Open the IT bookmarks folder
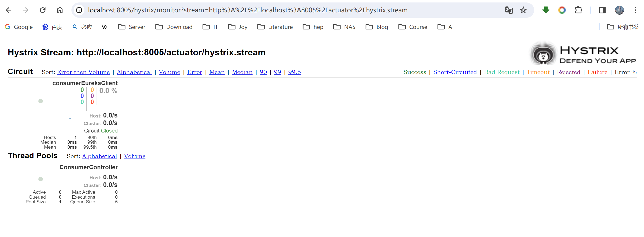Screen dimensions: 644x237 210,27
